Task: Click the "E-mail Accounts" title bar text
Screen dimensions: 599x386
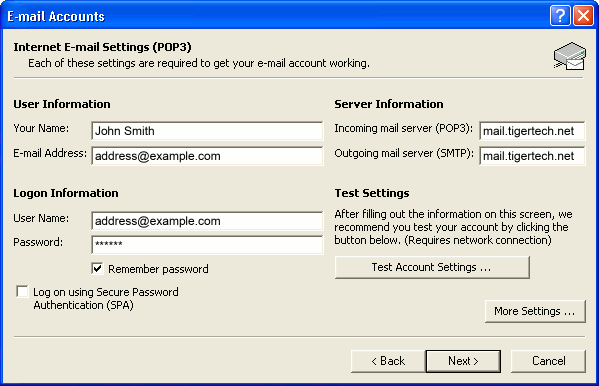Action: (x=56, y=16)
